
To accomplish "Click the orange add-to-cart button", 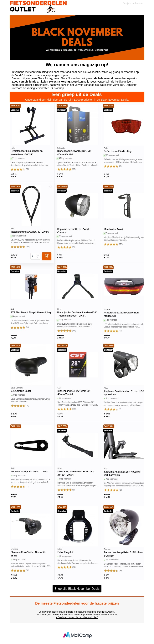I will click(47, 256).
